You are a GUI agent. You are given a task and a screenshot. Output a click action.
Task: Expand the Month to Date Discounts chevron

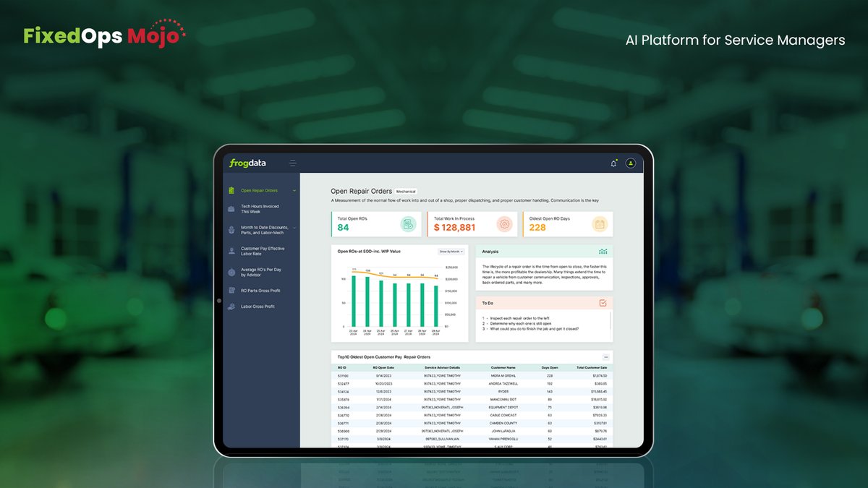294,228
